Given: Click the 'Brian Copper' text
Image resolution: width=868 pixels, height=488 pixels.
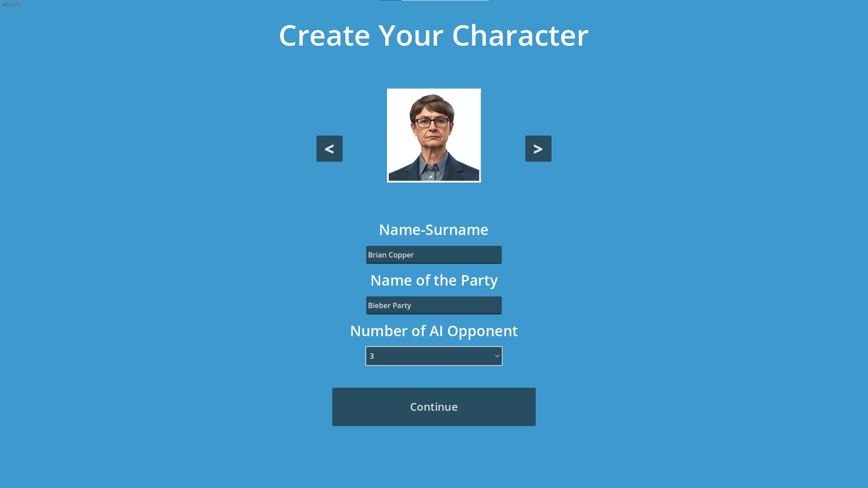Looking at the screenshot, I should pyautogui.click(x=391, y=255).
